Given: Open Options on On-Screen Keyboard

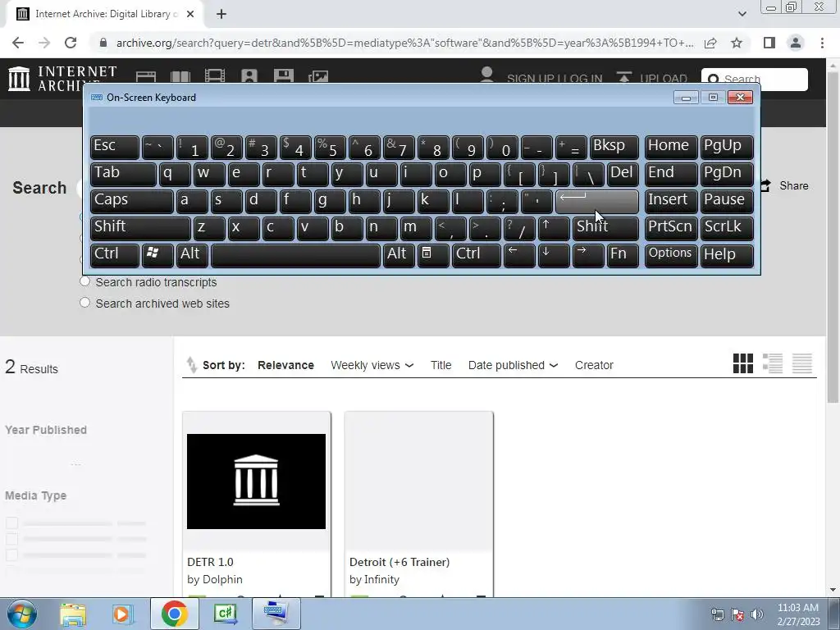Looking at the screenshot, I should tap(671, 255).
